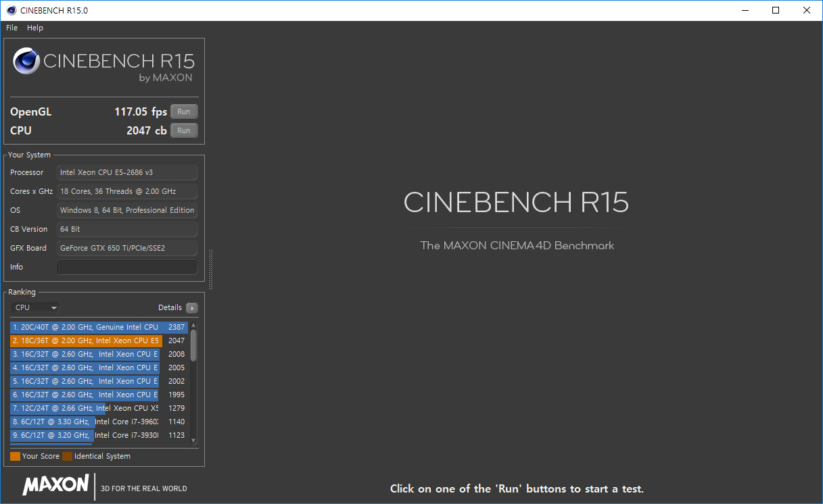Run the CPU benchmark test
Viewport: 823px width, 504px height.
184,130
